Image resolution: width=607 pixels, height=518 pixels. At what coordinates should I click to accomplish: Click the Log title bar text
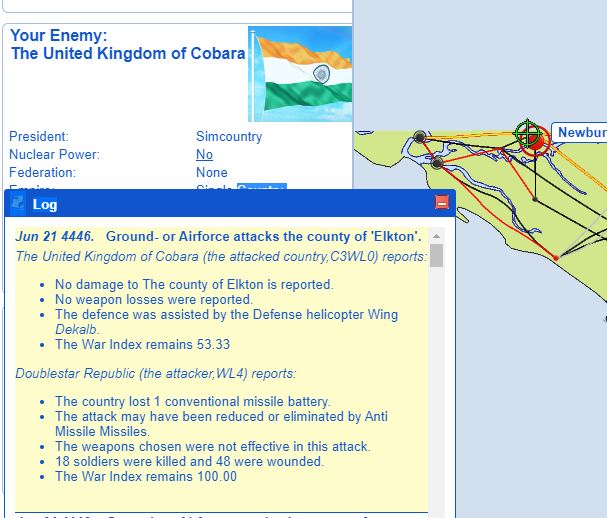pyautogui.click(x=45, y=204)
